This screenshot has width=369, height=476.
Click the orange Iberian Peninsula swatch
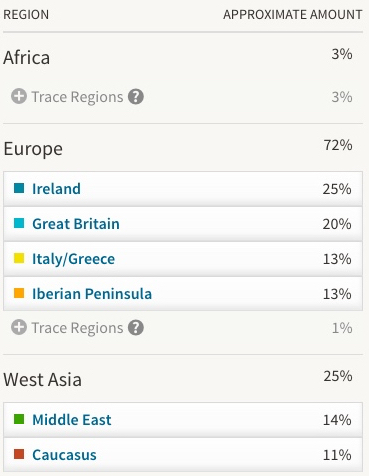[19, 293]
